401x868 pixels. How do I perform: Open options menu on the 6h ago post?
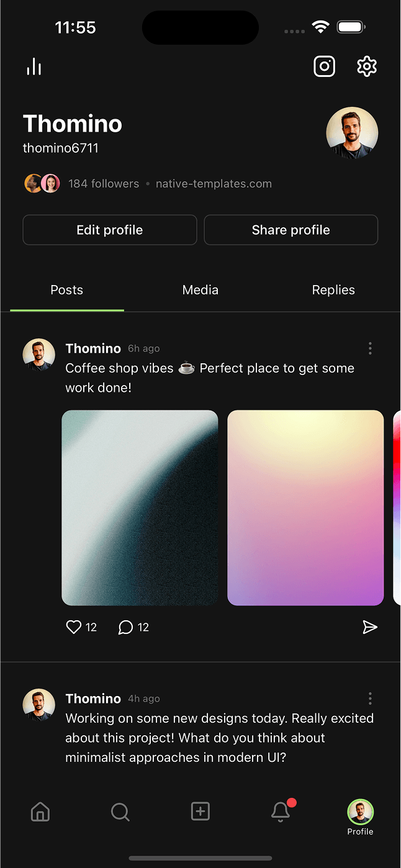coord(370,348)
